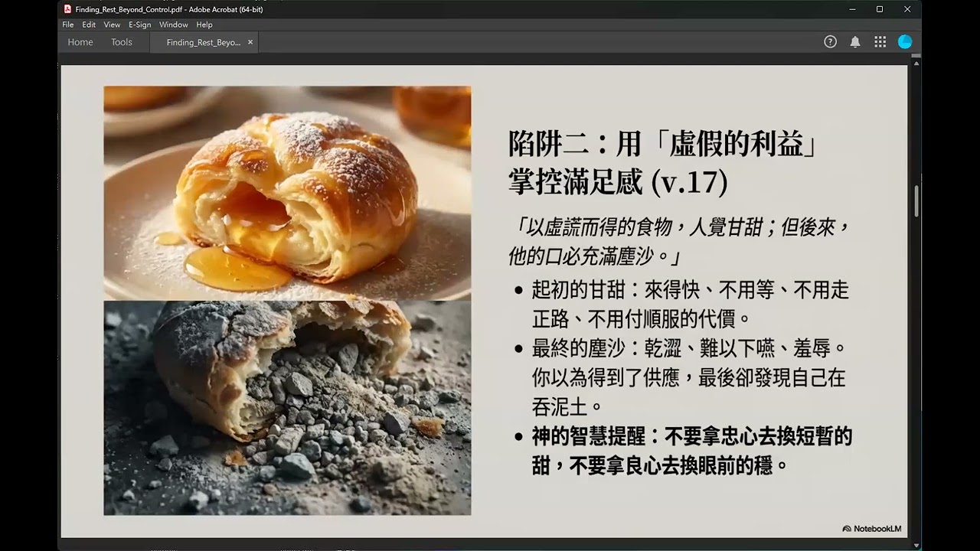This screenshot has height=551, width=980.
Task: Click the bold line 神的智慧提醒：不要拿忠心去換短暫的
Action: point(692,437)
